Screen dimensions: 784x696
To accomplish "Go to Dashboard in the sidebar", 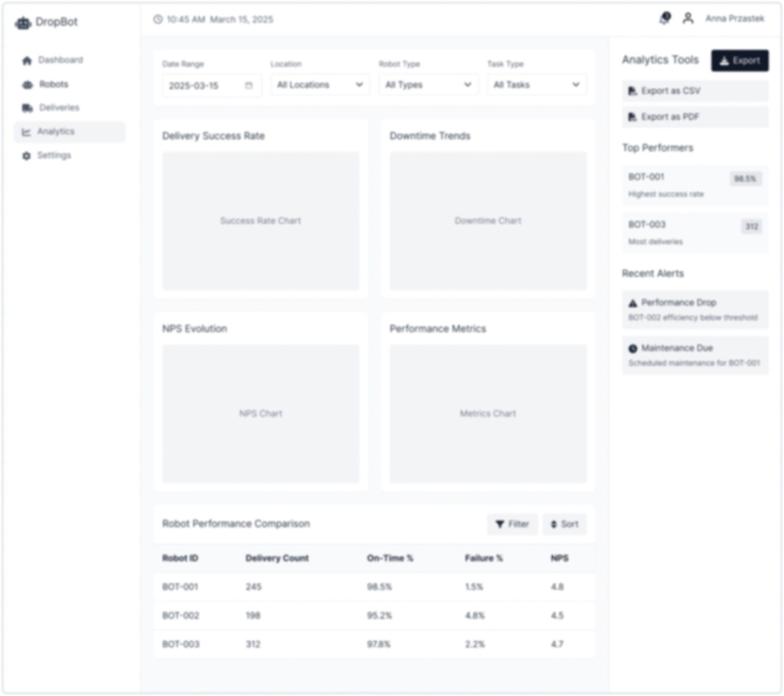I will (x=60, y=60).
